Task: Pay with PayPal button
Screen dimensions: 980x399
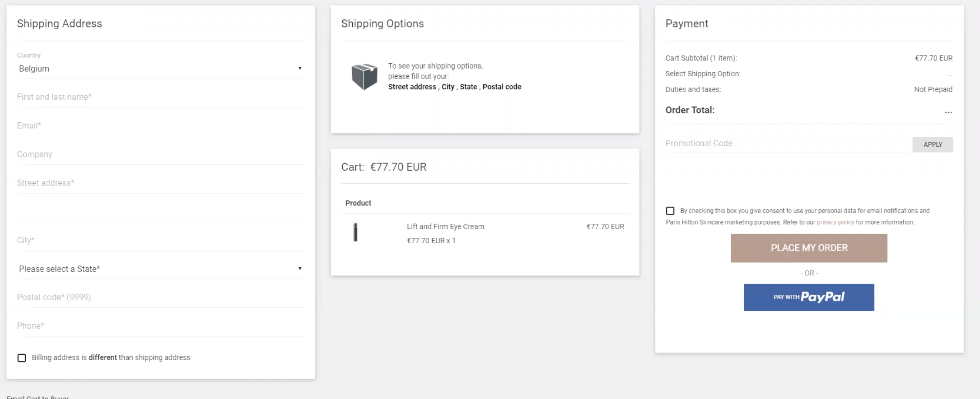Action: click(808, 297)
